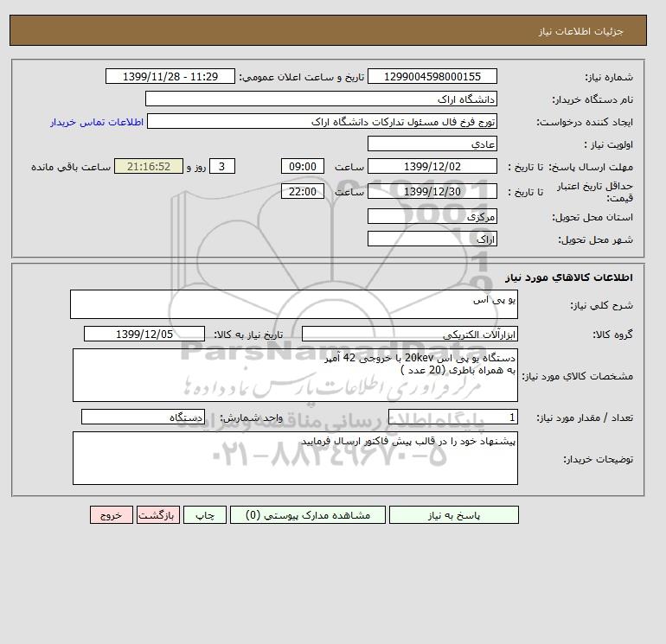Open مشاهده مدارک پیوستی (0) button
The height and width of the screenshot is (644, 666).
coord(308,514)
